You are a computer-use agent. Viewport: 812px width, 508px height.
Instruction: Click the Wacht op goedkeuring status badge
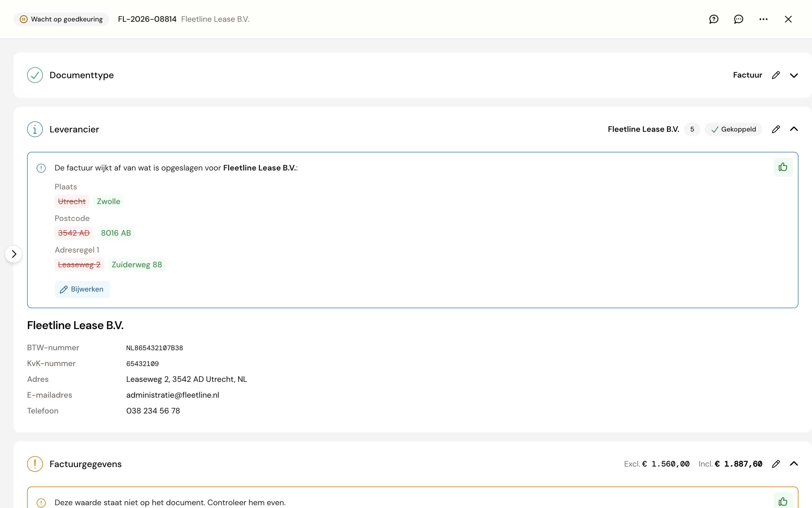(x=61, y=19)
